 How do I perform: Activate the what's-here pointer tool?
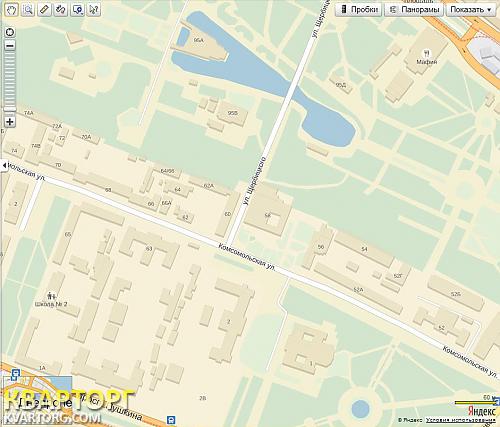[x=94, y=9]
